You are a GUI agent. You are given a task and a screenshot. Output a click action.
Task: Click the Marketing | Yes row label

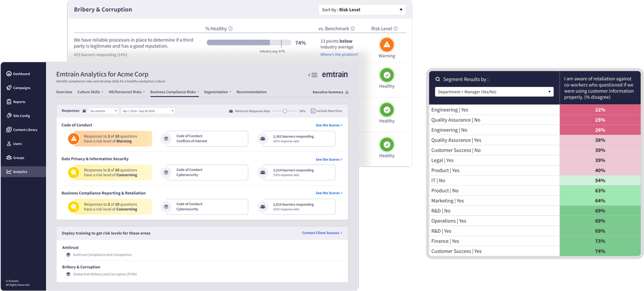click(x=447, y=200)
